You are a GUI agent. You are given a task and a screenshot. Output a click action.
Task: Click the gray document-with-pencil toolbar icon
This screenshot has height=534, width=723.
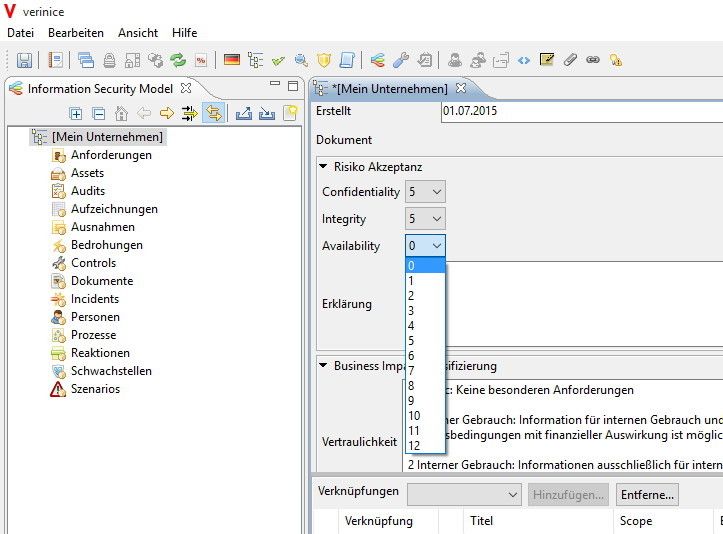(424, 60)
